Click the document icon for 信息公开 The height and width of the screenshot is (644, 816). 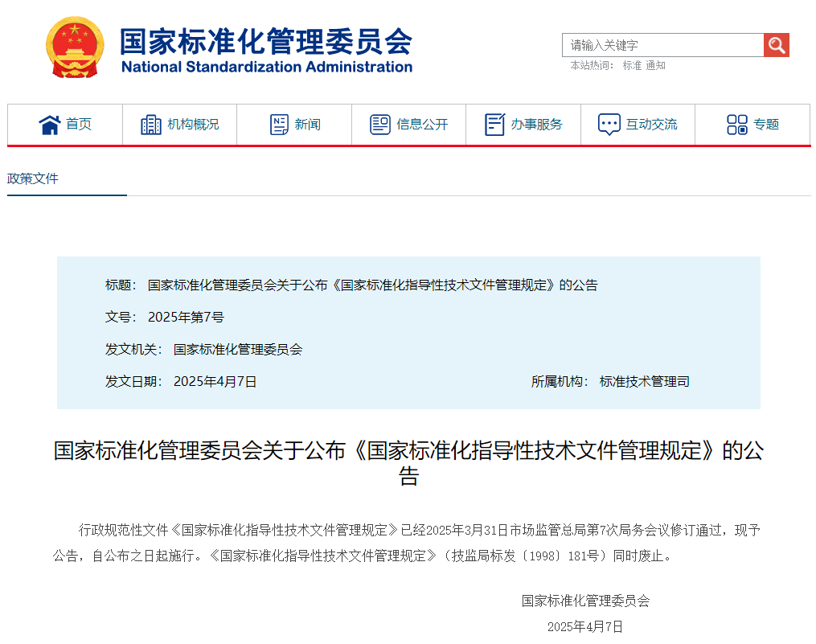point(380,125)
